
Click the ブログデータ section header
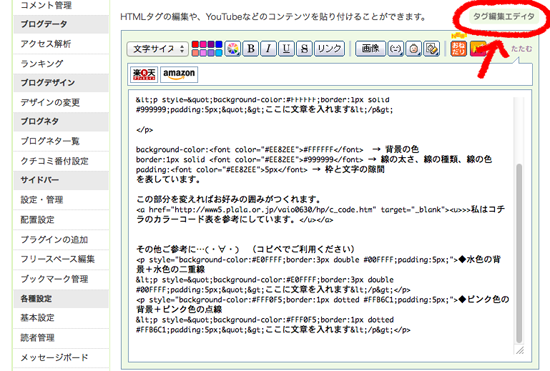pyautogui.click(x=61, y=24)
